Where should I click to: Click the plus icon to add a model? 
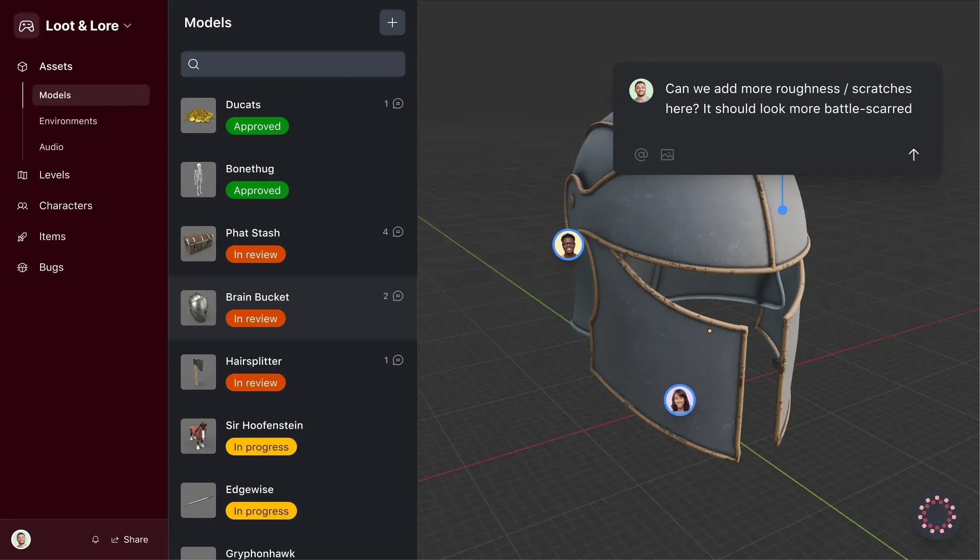pyautogui.click(x=392, y=22)
